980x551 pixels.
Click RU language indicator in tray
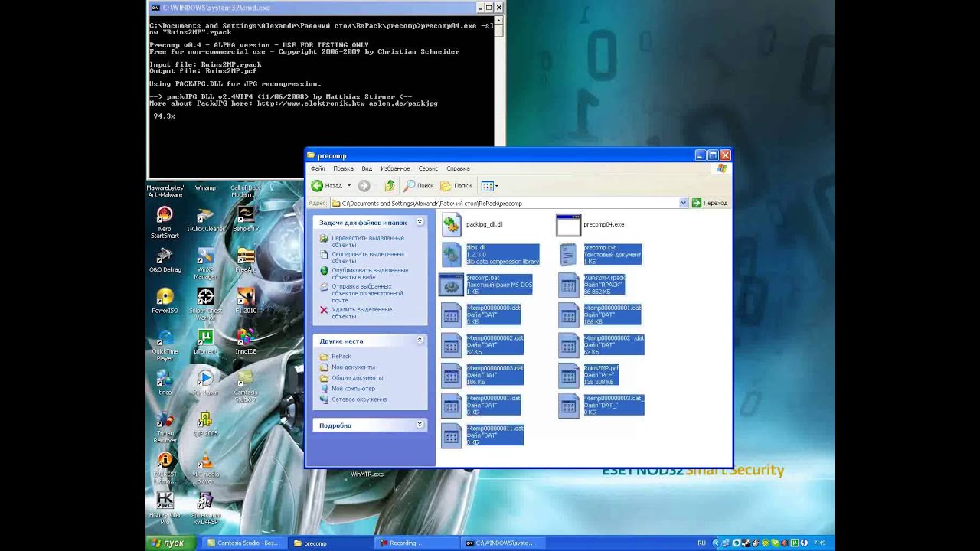pos(702,543)
